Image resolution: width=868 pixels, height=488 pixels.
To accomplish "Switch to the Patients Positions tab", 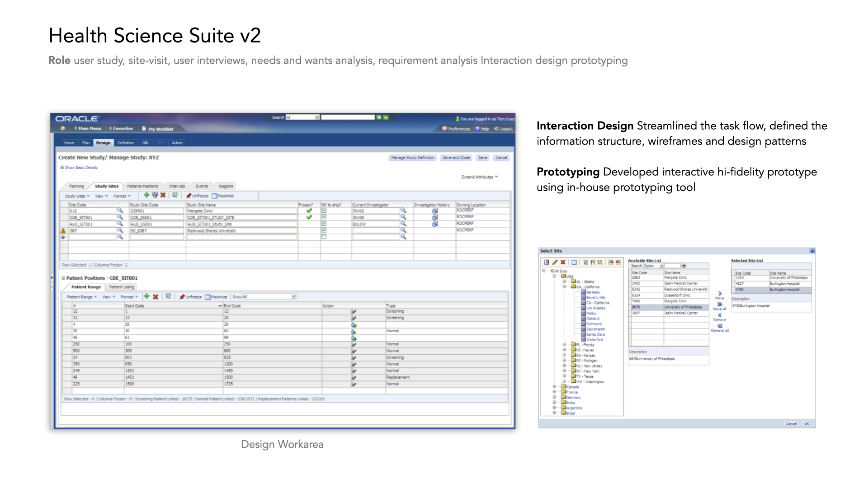I will [142, 186].
